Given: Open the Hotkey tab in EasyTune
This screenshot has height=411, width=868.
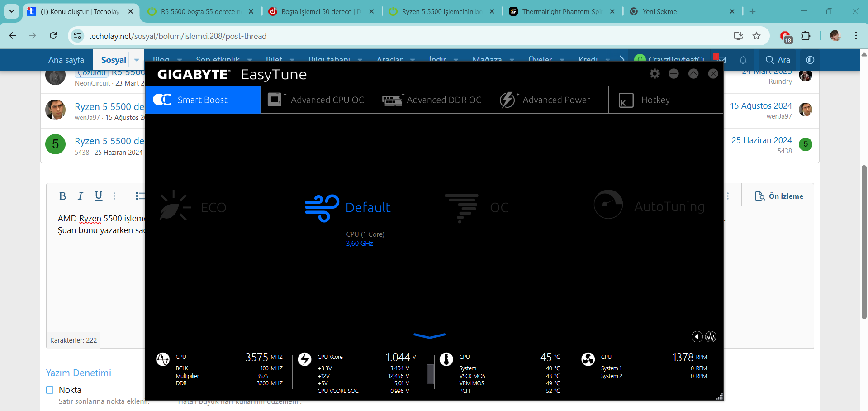Looking at the screenshot, I should pos(666,100).
